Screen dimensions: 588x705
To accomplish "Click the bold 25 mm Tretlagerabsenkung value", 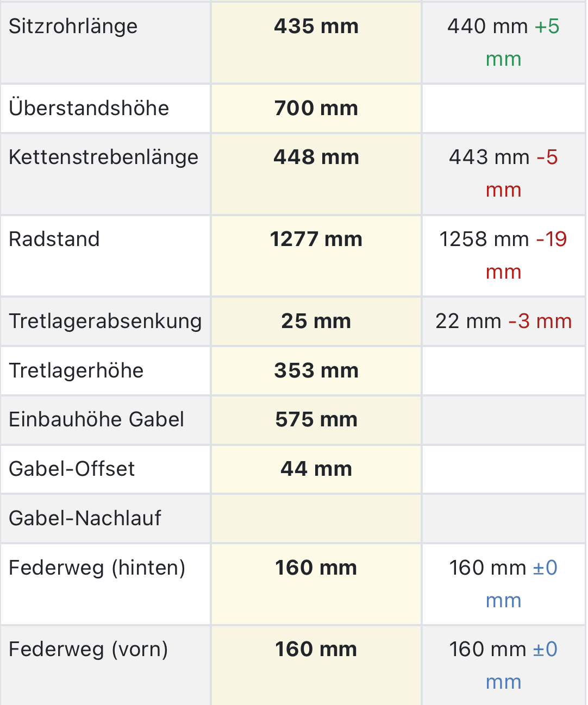I will 316,322.
